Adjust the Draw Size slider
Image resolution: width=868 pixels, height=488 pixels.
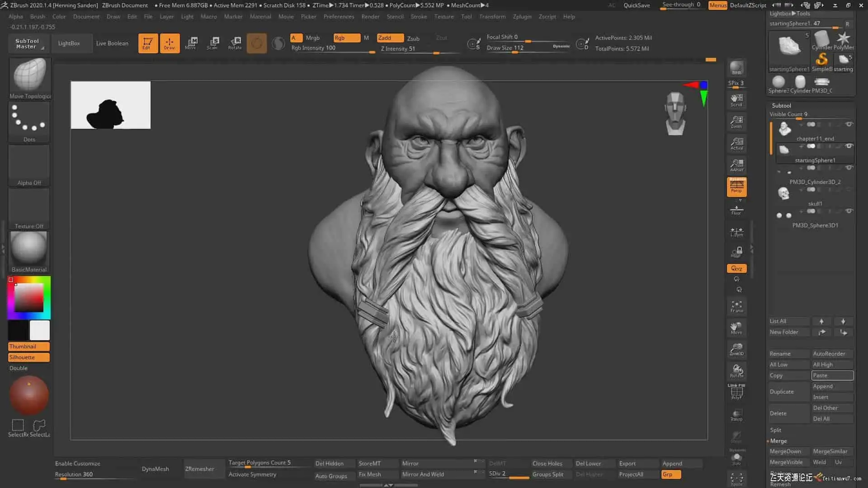point(515,52)
